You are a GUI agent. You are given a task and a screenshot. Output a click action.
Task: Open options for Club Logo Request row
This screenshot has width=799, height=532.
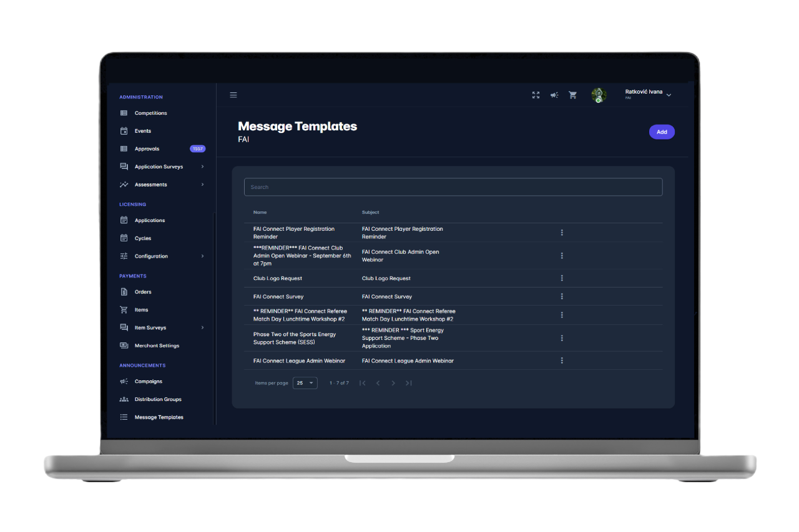(562, 278)
